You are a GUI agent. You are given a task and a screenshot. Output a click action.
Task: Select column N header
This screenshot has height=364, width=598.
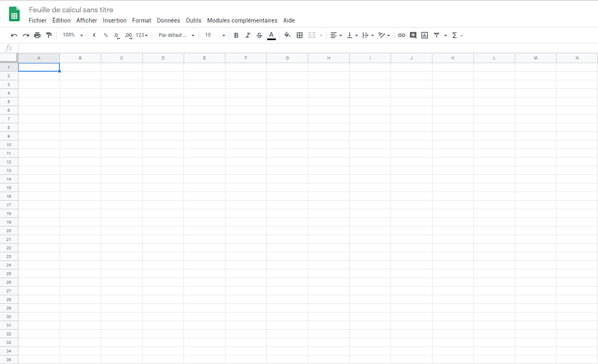click(577, 58)
